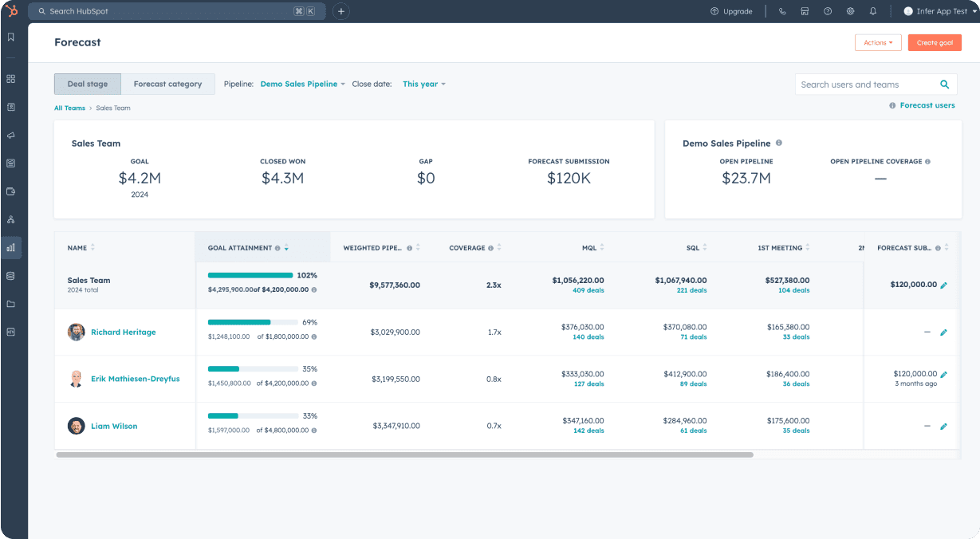Change pipeline using the Demo Sales Pipeline dropdown
The height and width of the screenshot is (539, 980).
point(301,83)
